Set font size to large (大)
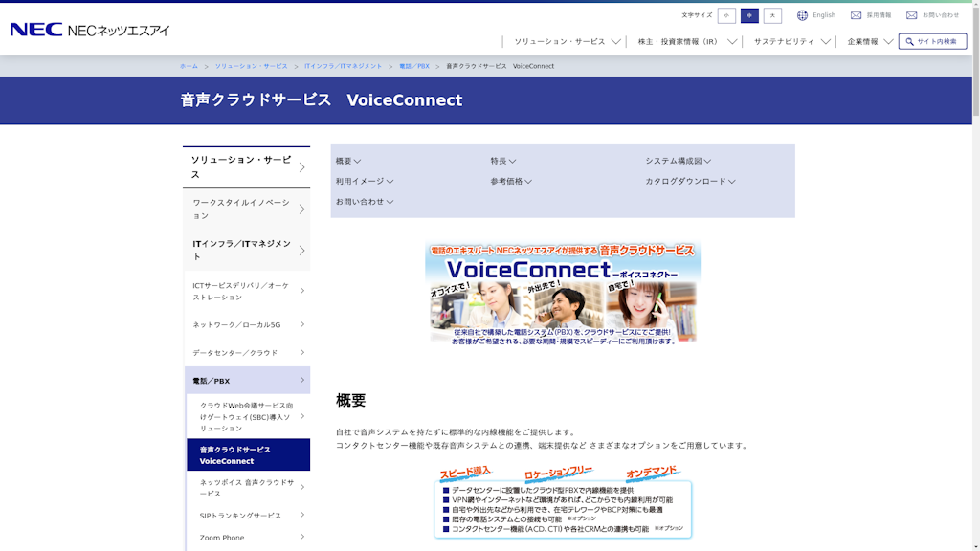The image size is (980, 551). pyautogui.click(x=772, y=15)
